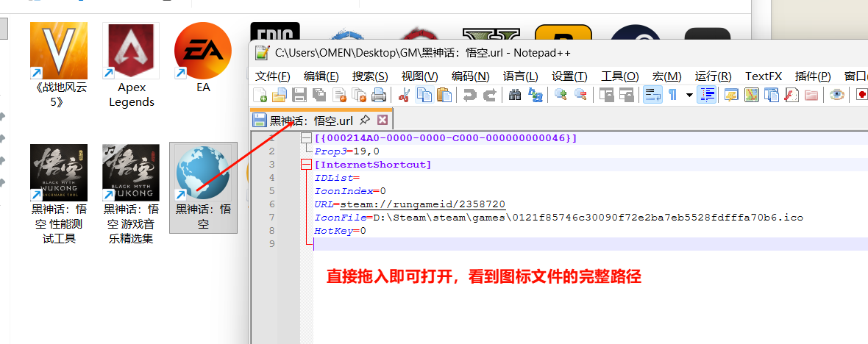Image resolution: width=868 pixels, height=344 pixels.
Task: Click the Prop3=19,0 line
Action: pyautogui.click(x=347, y=151)
